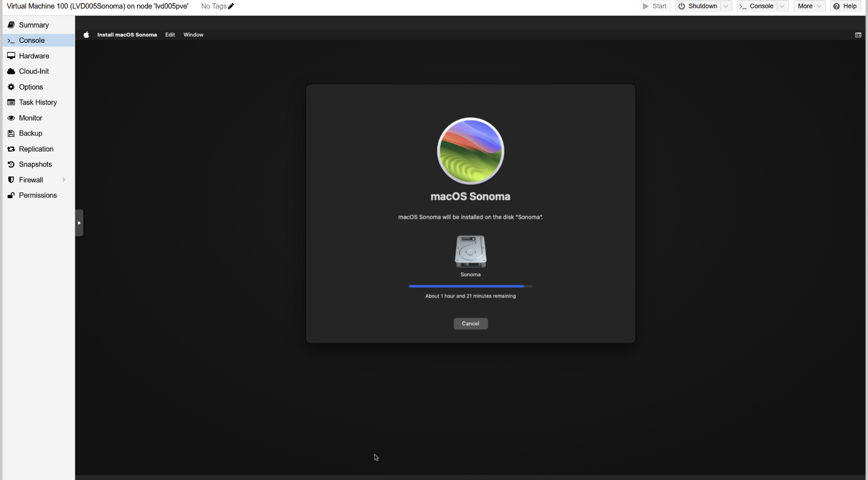Open the Install macOS Sonoma menu
868x480 pixels.
tap(127, 35)
